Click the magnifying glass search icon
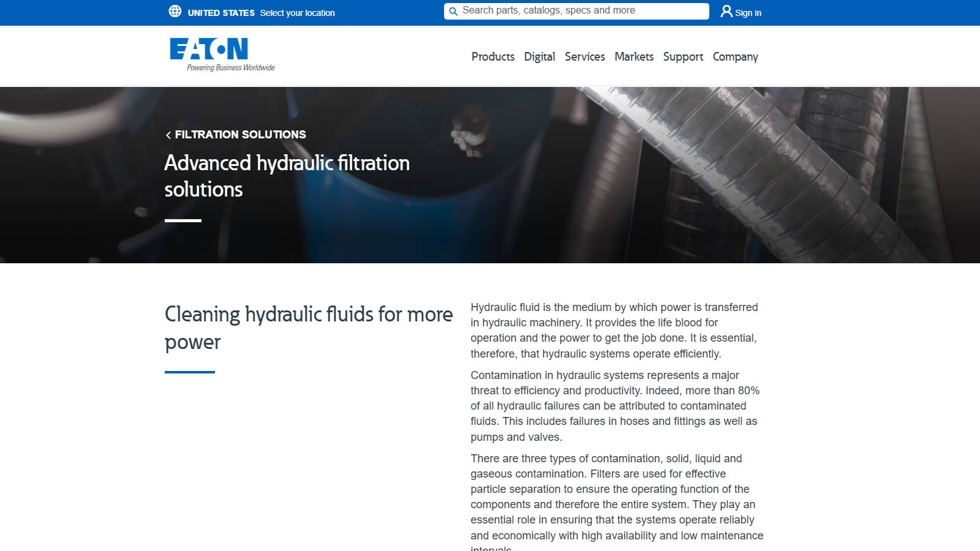Image resolution: width=980 pixels, height=551 pixels. [x=453, y=12]
